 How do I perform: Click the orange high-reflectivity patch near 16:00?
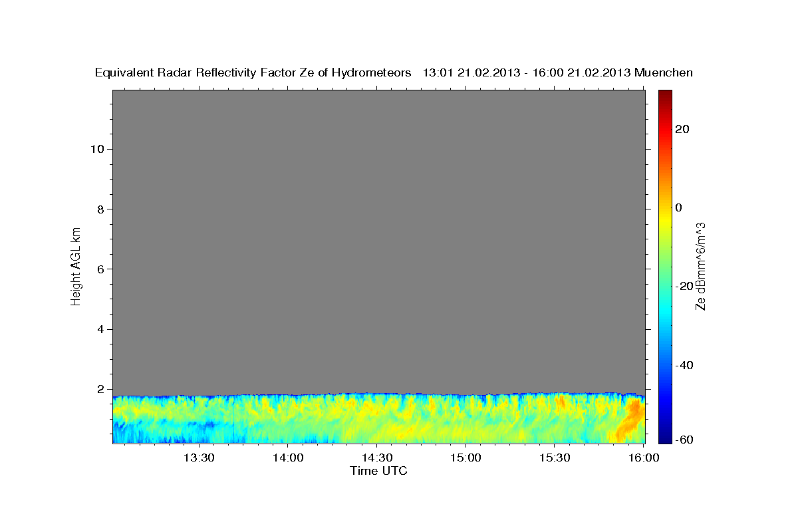point(630,419)
